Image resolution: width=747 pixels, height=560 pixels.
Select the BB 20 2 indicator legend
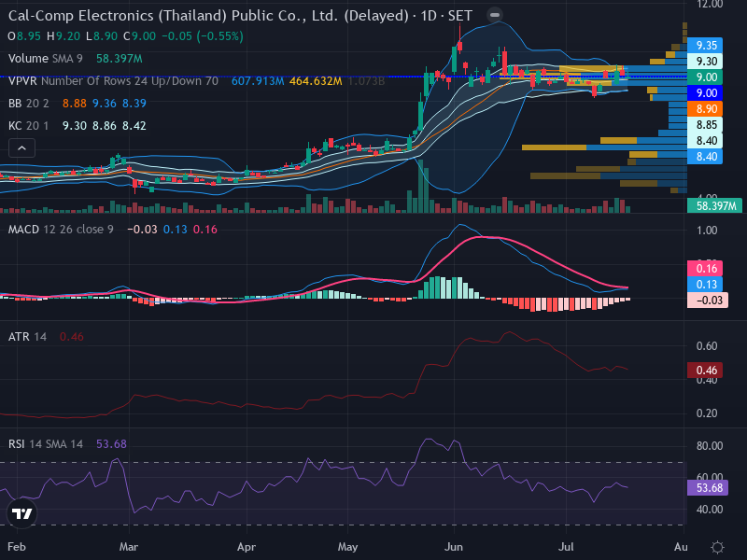[x=29, y=104]
